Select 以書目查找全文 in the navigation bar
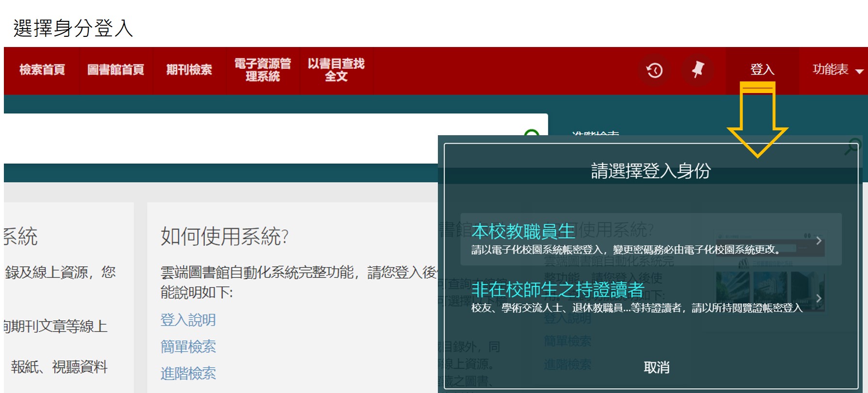This screenshot has width=868, height=393. [x=336, y=70]
